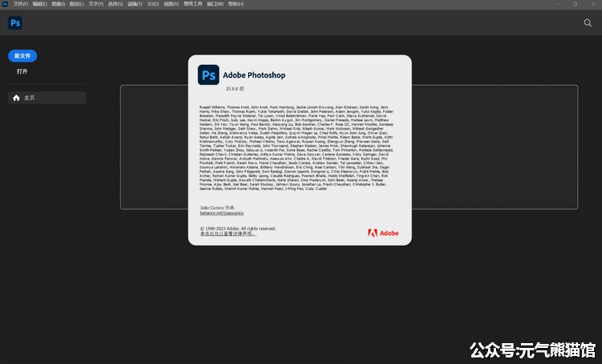
Task: Open the 3D(D) menu
Action: pyautogui.click(x=152, y=4)
